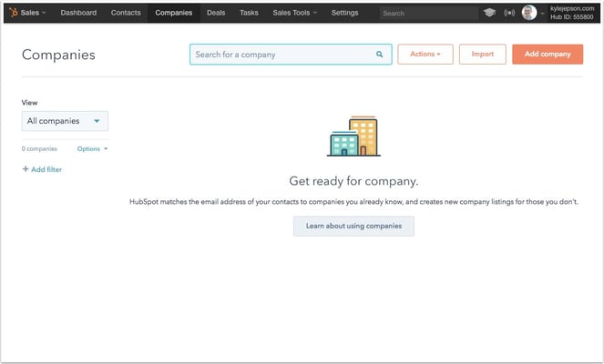Navigate to Tasks in the navbar

point(249,13)
